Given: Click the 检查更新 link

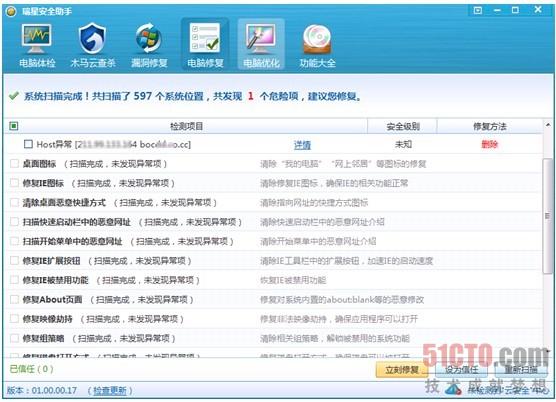Looking at the screenshot, I should (110, 391).
